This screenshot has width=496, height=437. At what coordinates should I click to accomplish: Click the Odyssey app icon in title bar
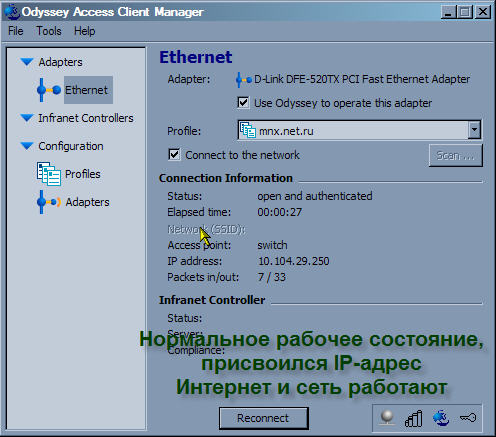pos(12,12)
